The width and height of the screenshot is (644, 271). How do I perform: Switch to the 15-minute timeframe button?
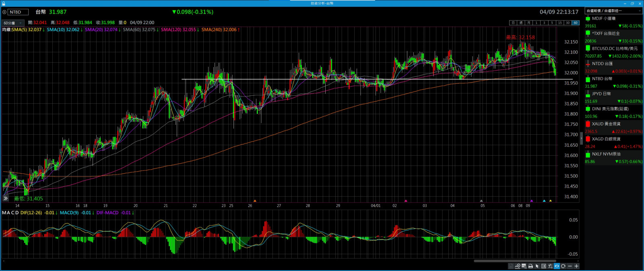tap(560, 23)
